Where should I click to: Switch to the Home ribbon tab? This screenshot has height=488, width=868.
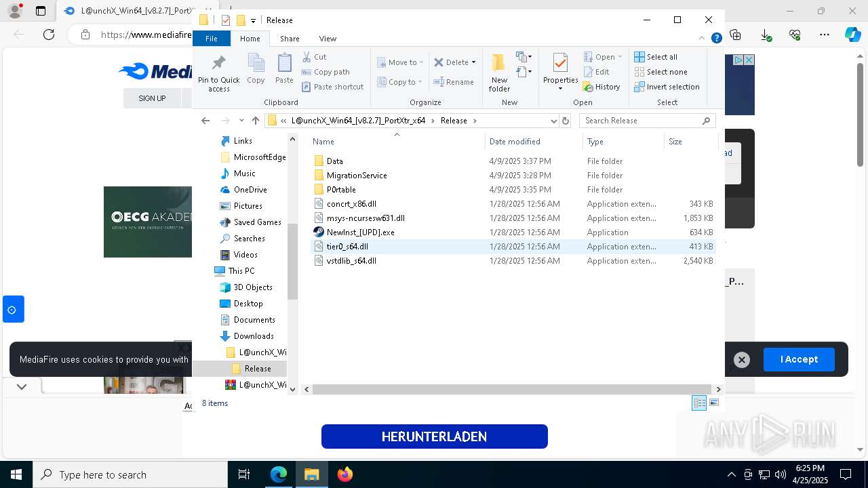[250, 39]
